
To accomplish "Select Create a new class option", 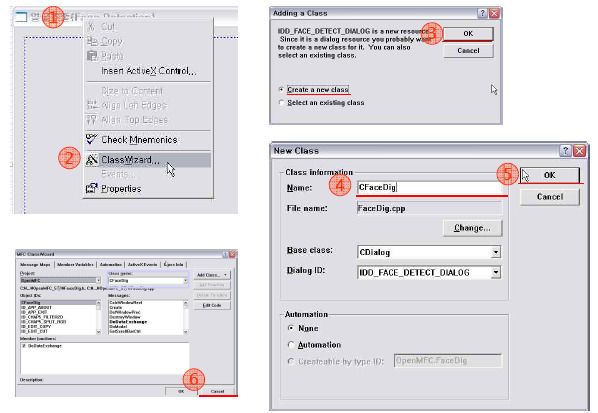I will pos(314,90).
